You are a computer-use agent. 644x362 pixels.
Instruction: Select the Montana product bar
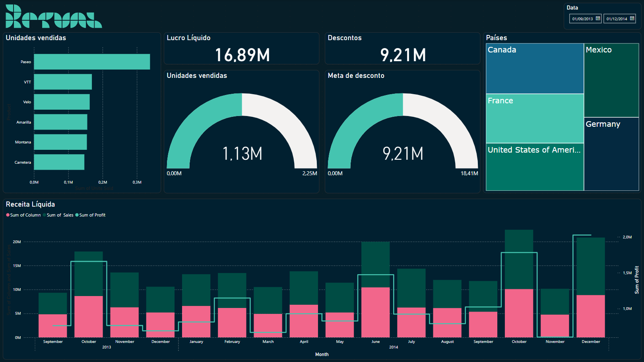(60, 142)
